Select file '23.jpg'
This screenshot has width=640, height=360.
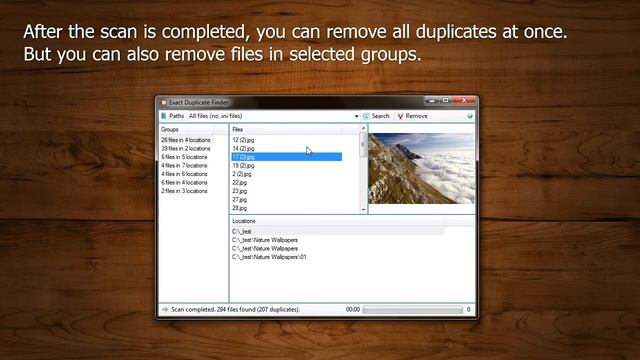pos(240,191)
